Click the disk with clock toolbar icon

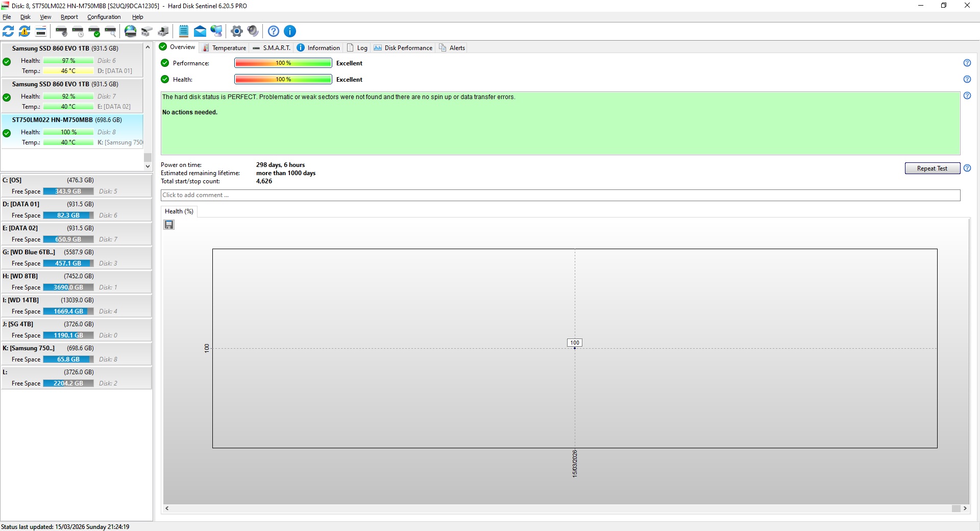pos(78,31)
